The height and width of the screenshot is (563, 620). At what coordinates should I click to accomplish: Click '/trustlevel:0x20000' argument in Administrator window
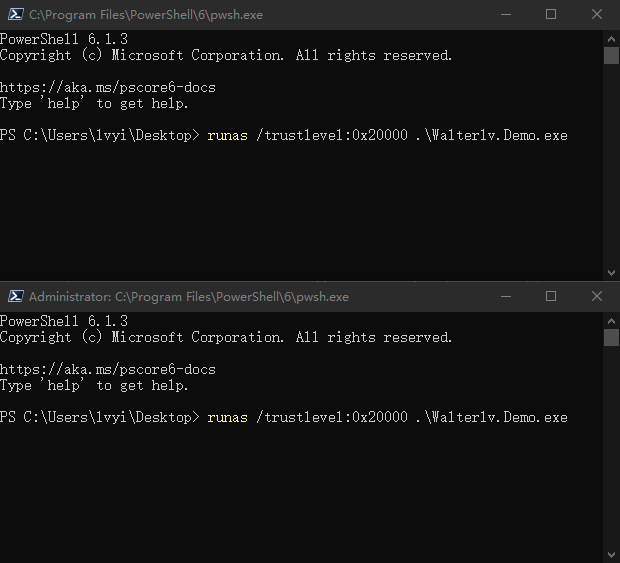pos(332,417)
